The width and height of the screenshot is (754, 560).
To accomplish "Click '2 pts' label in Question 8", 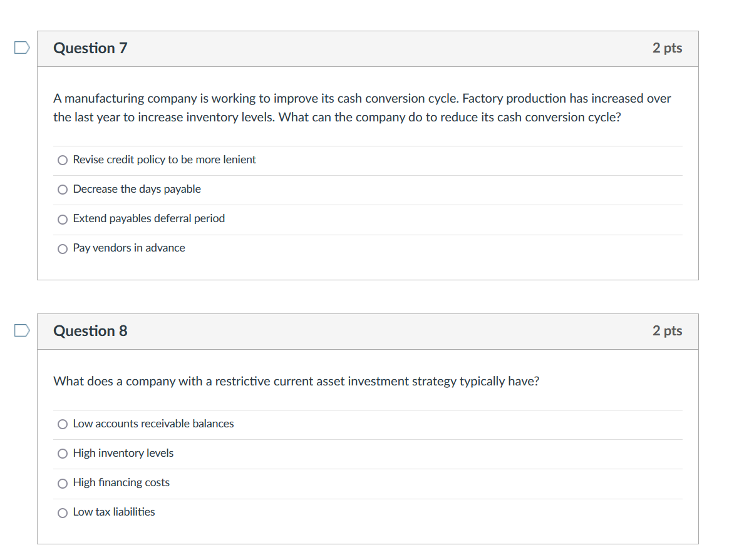I will pyautogui.click(x=667, y=331).
